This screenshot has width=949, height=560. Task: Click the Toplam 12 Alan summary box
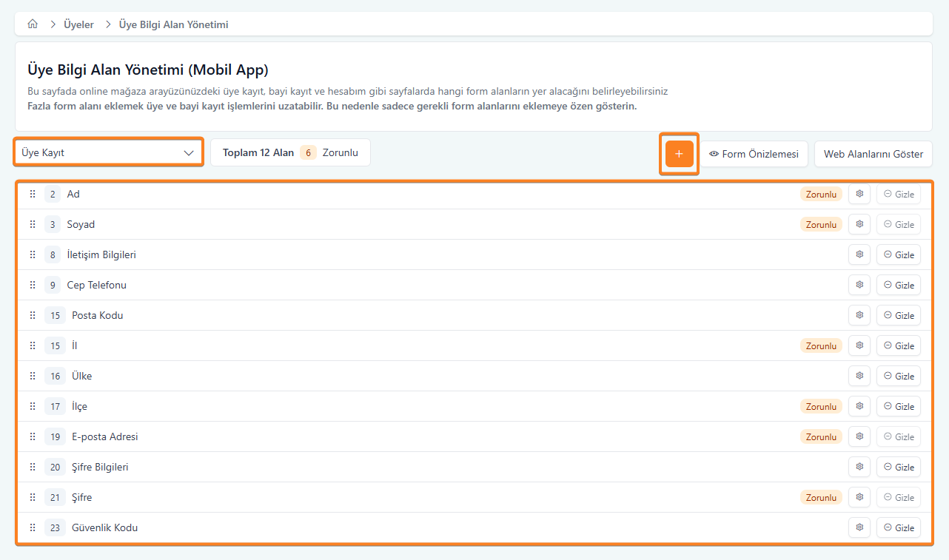[x=290, y=153]
